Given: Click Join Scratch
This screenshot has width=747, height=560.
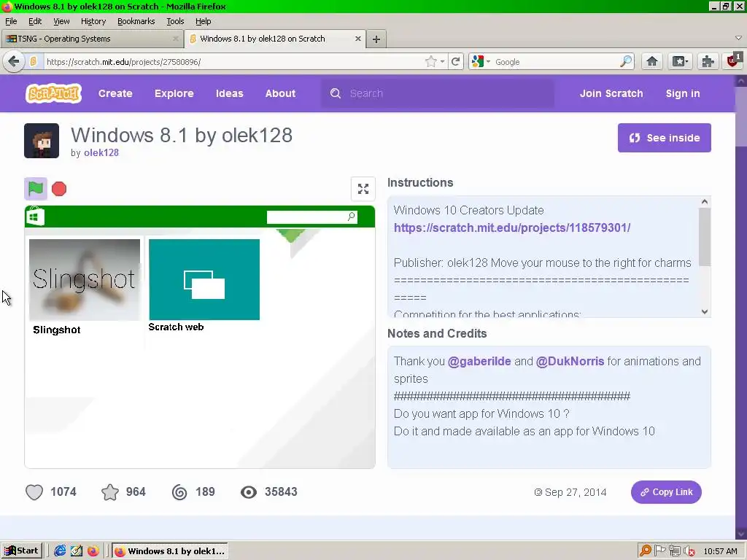Looking at the screenshot, I should 611,93.
